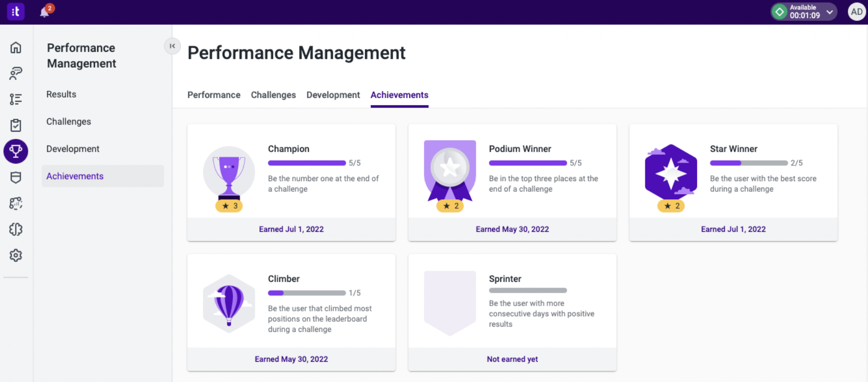Click the Climber card title

click(284, 279)
